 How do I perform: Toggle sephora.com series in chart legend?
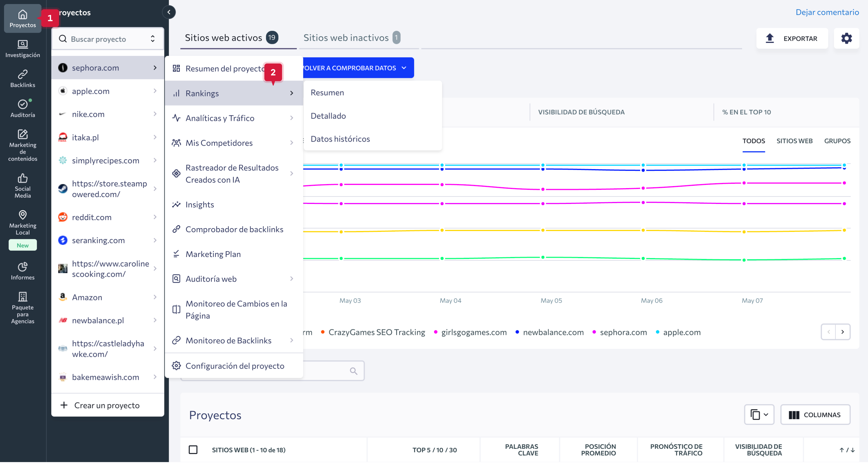[x=620, y=332]
